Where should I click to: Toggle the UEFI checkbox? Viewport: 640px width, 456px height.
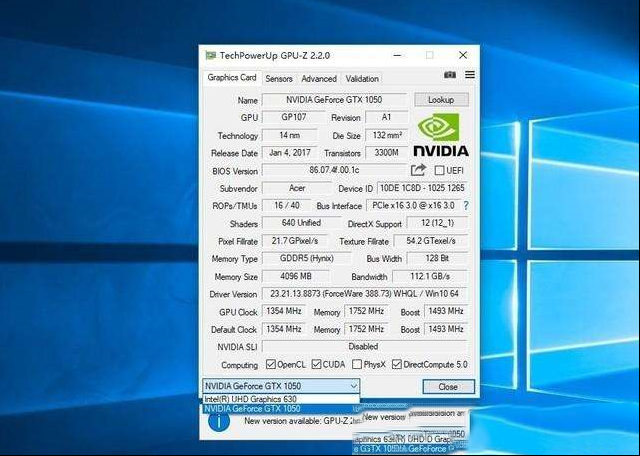coord(439,170)
